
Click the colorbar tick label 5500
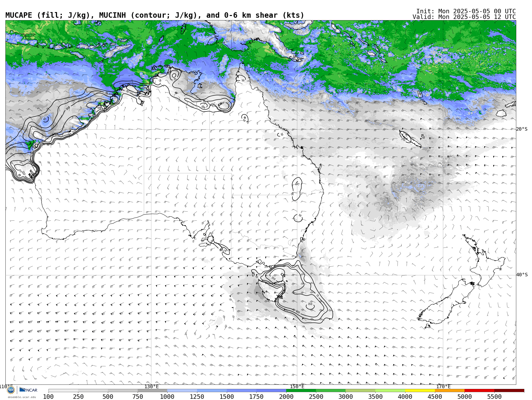click(494, 397)
